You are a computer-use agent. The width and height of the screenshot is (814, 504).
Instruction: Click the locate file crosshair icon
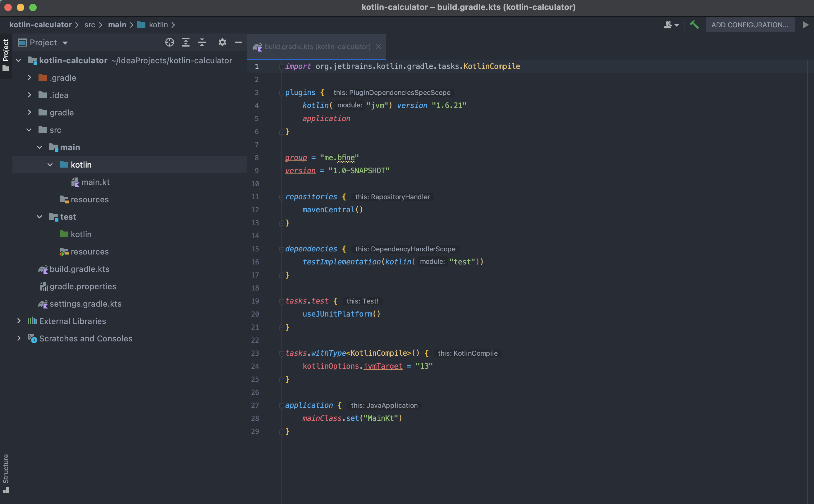(x=169, y=42)
